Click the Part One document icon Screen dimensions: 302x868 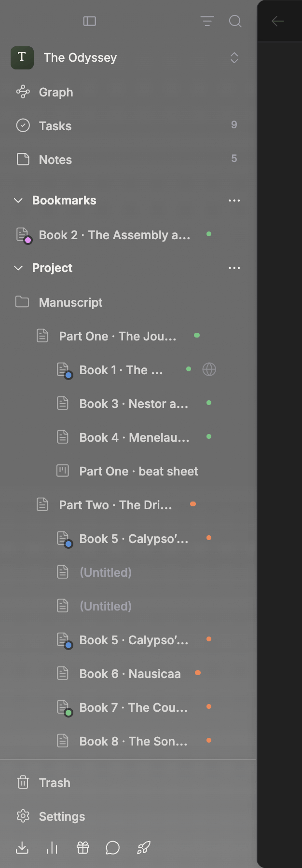pyautogui.click(x=42, y=336)
